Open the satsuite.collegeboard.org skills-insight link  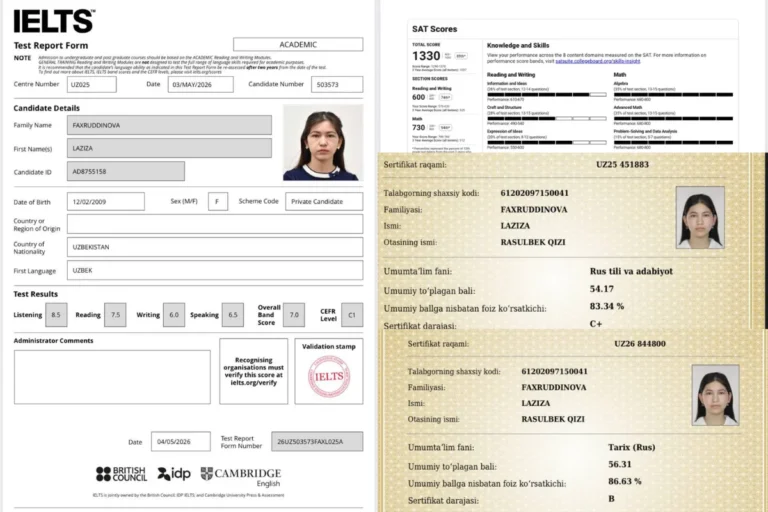(598, 61)
